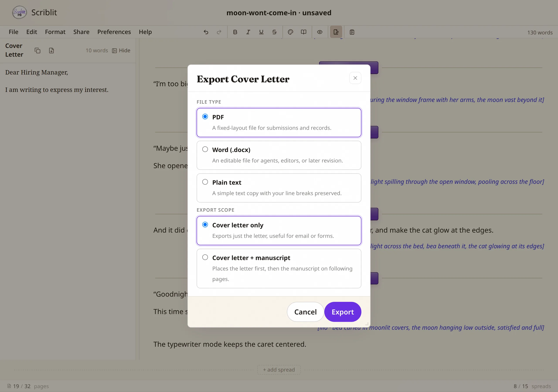Click the illustration note about the window frame
This screenshot has width=558, height=392.
pos(457,100)
